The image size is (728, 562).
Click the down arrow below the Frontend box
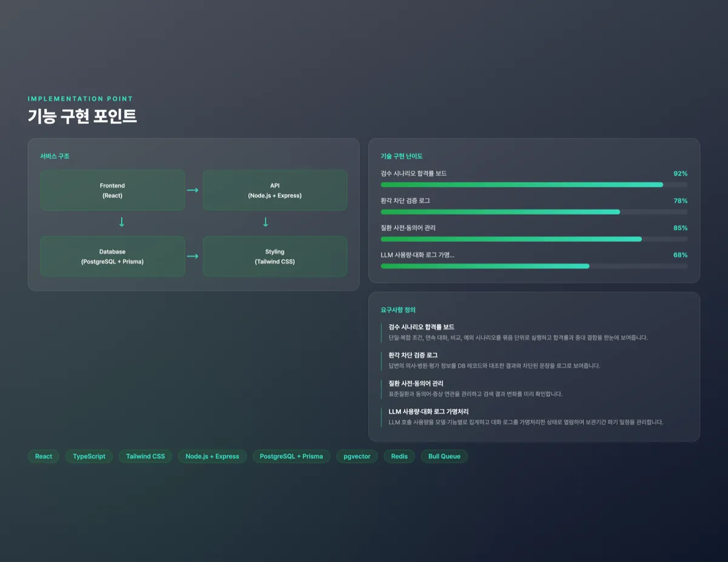(x=121, y=222)
